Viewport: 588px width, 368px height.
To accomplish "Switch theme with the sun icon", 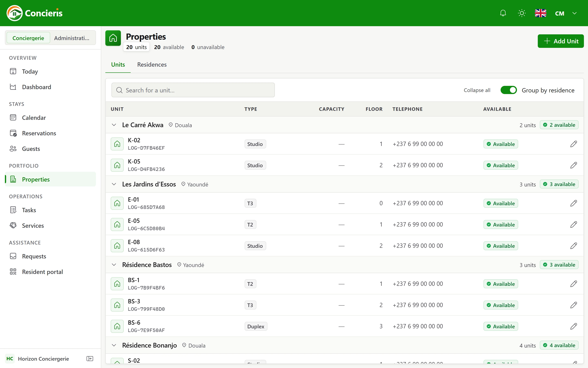I will 522,13.
